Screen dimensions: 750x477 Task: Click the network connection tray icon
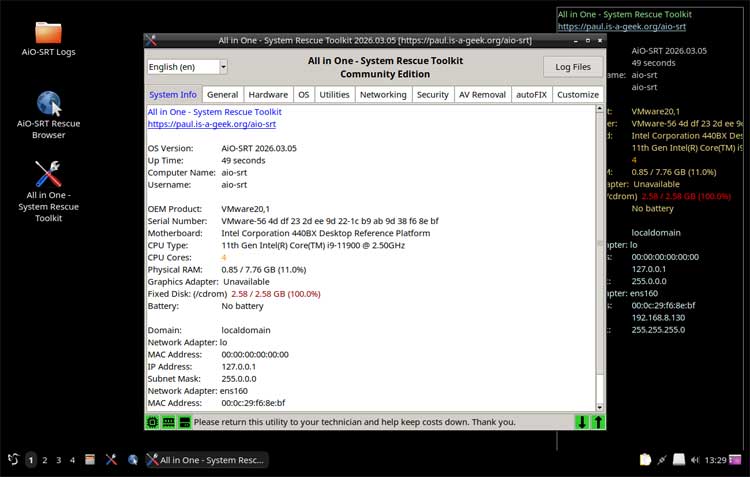(662, 460)
